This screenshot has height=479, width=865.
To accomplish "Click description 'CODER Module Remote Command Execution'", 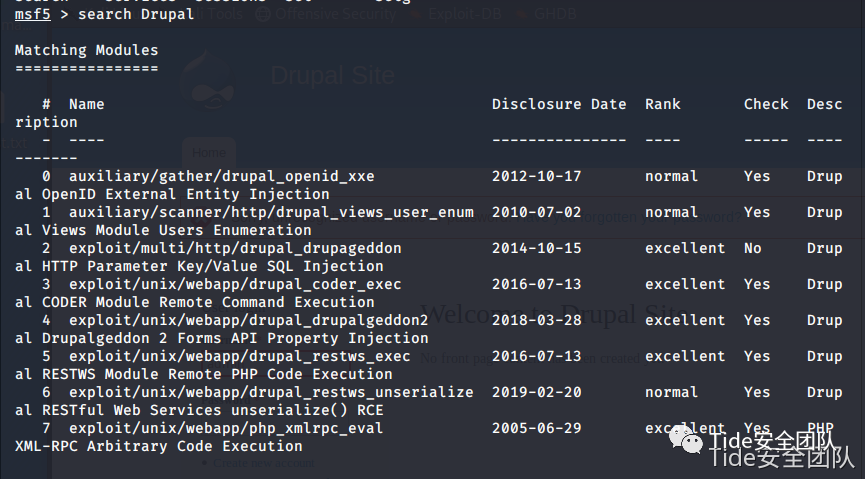I will click(208, 302).
